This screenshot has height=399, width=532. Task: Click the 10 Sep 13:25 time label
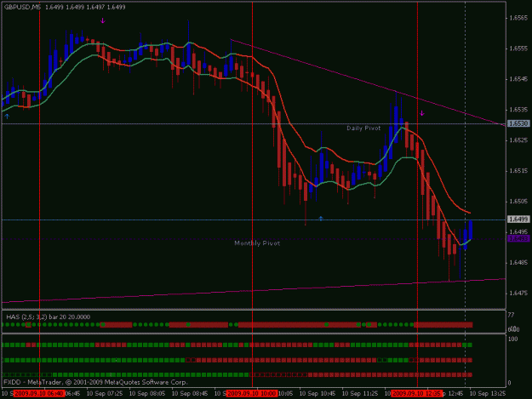point(488,394)
